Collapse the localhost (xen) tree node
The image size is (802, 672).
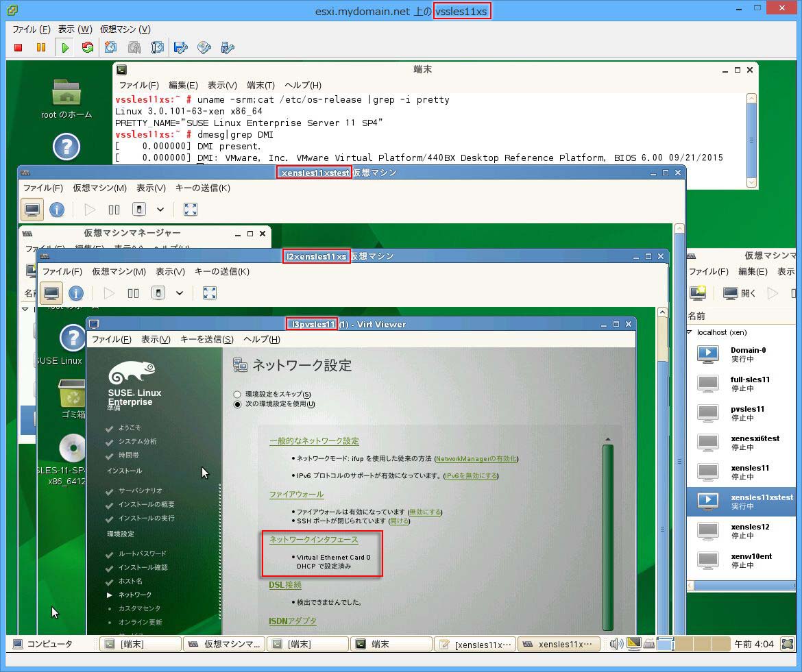690,332
